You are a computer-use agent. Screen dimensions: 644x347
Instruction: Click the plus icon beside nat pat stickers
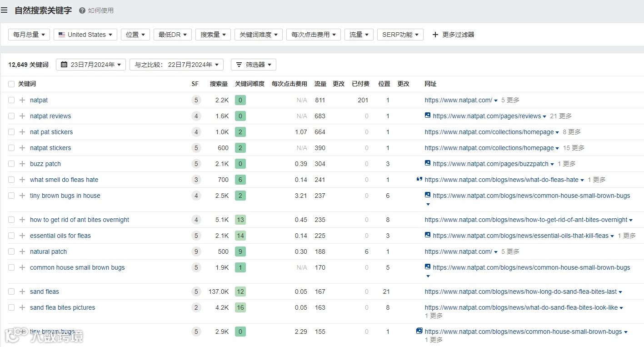pos(22,132)
